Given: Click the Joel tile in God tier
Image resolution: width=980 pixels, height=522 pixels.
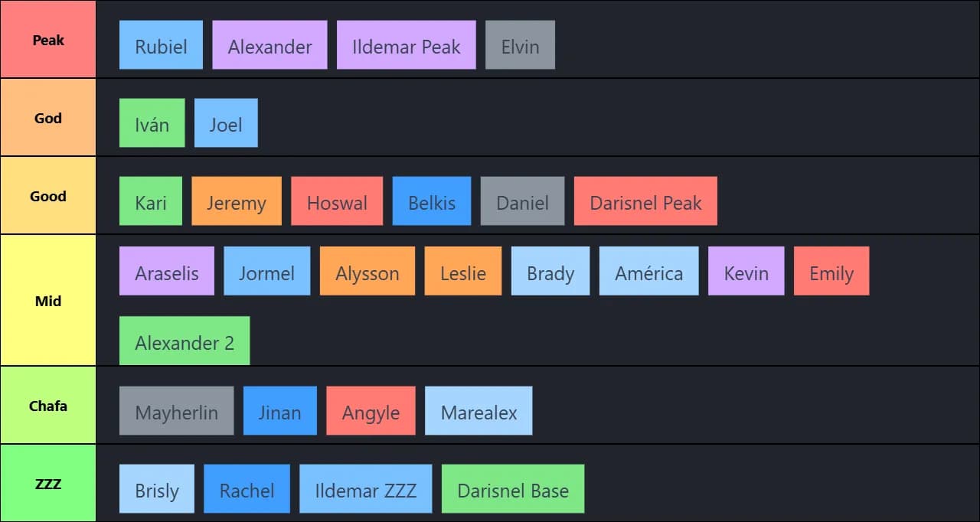Looking at the screenshot, I should [x=226, y=123].
